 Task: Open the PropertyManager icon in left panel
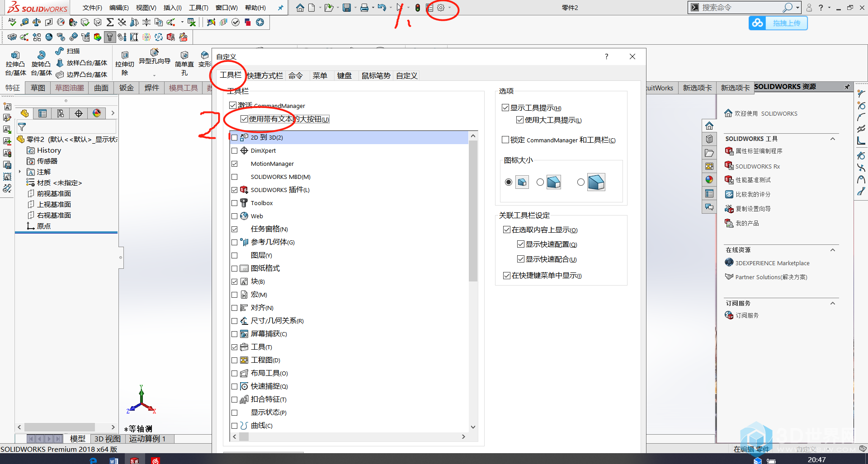[x=42, y=113]
